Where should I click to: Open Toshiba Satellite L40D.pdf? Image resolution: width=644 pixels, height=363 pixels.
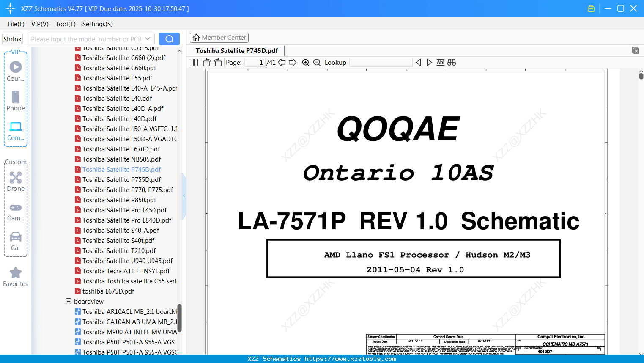click(120, 119)
